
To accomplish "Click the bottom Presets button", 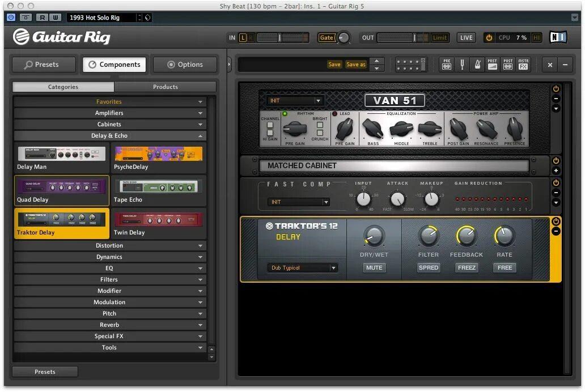I will [x=45, y=372].
